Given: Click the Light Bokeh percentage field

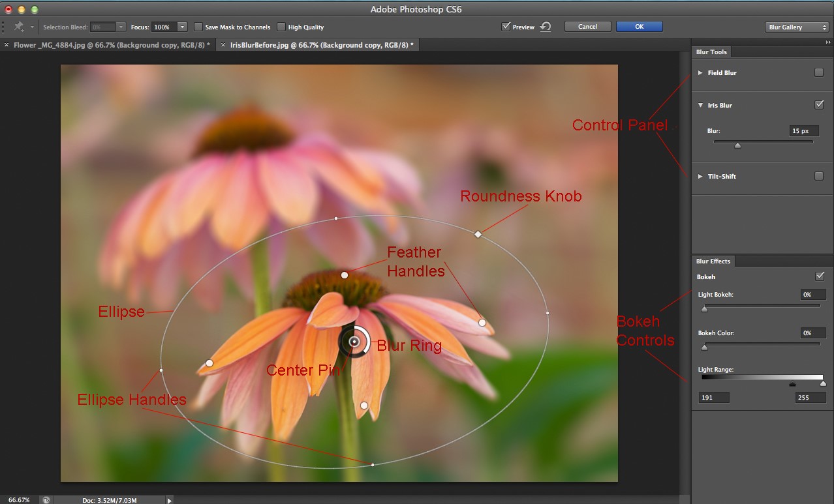Looking at the screenshot, I should click(x=813, y=295).
